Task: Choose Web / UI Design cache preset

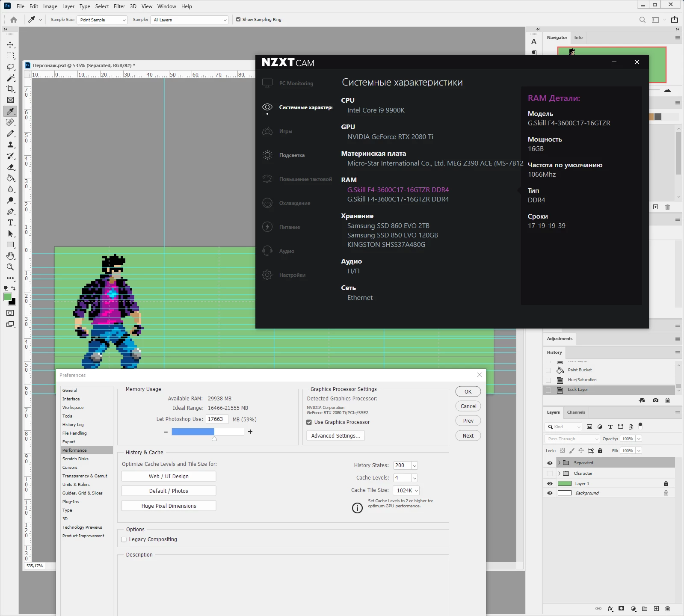Action: click(x=169, y=477)
